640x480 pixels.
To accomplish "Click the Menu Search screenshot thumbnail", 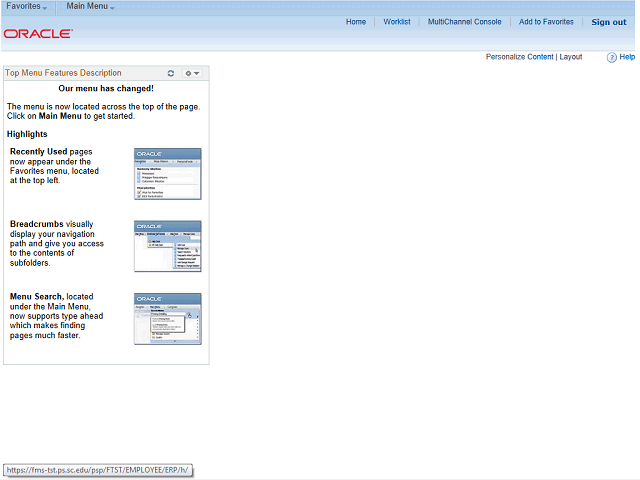I will 167,319.
